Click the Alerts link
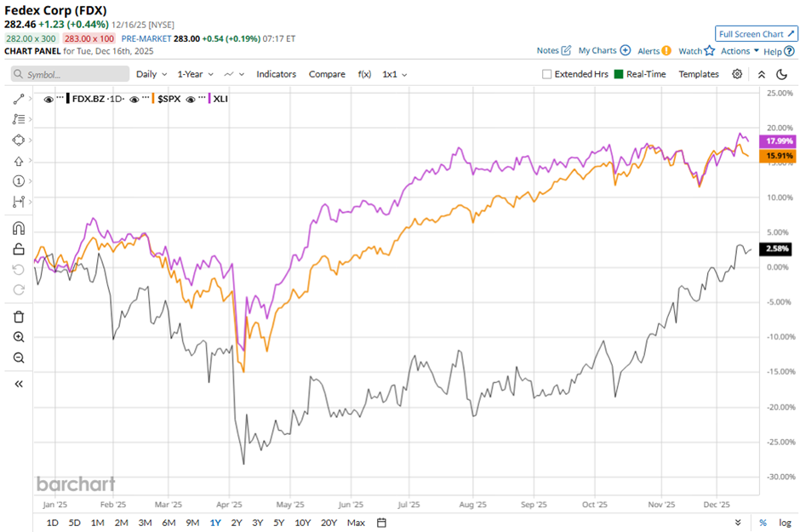Screen dimensions: 800x532 tap(649, 51)
